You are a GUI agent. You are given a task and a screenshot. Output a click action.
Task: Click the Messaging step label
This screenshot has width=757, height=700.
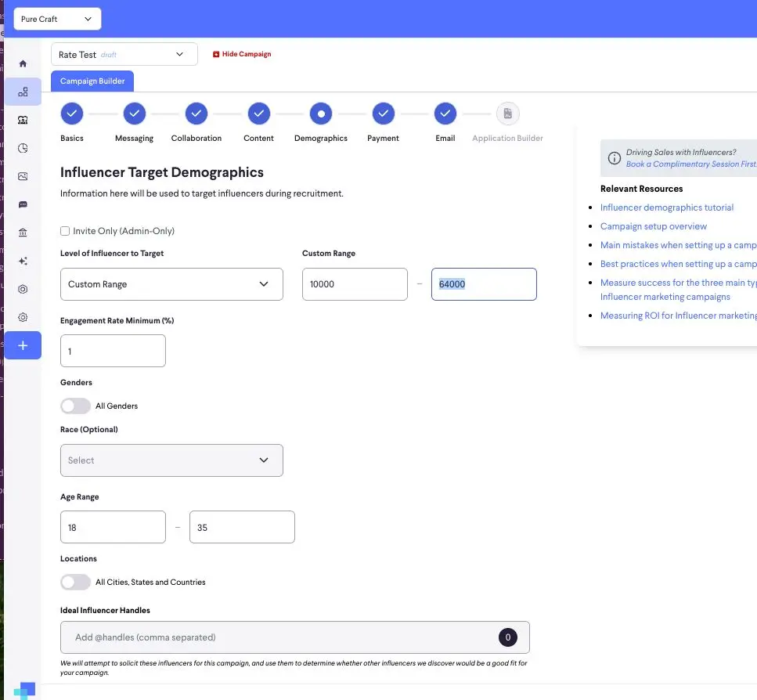point(134,138)
